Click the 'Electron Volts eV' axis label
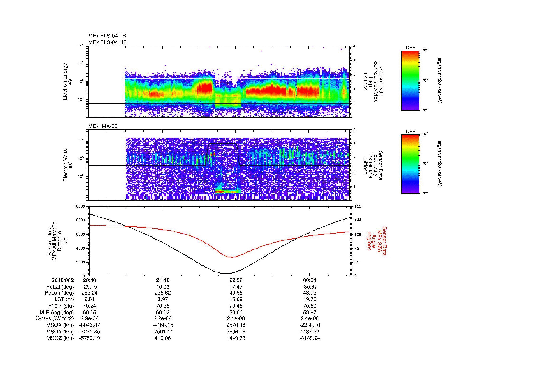This screenshot has height=392, width=555. (67, 165)
